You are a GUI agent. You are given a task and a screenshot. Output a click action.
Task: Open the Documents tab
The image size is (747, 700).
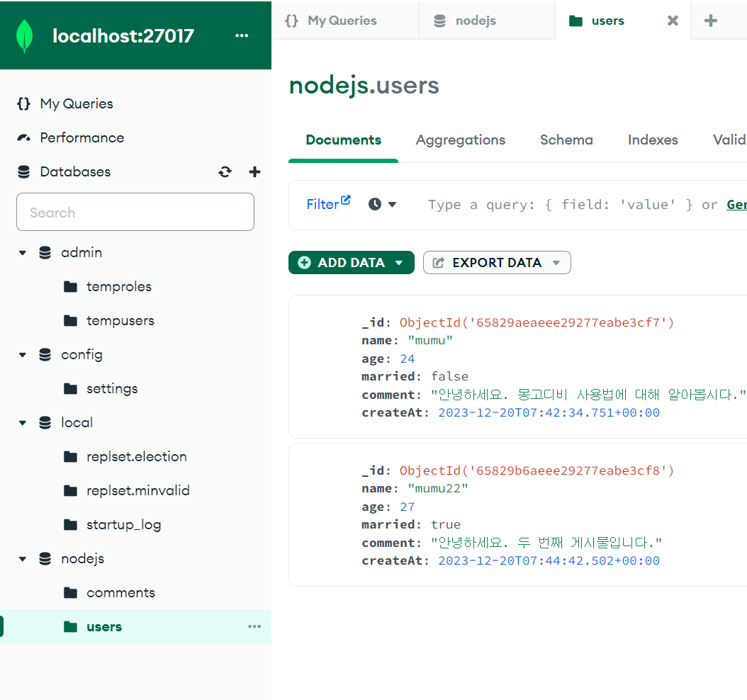[x=344, y=140]
